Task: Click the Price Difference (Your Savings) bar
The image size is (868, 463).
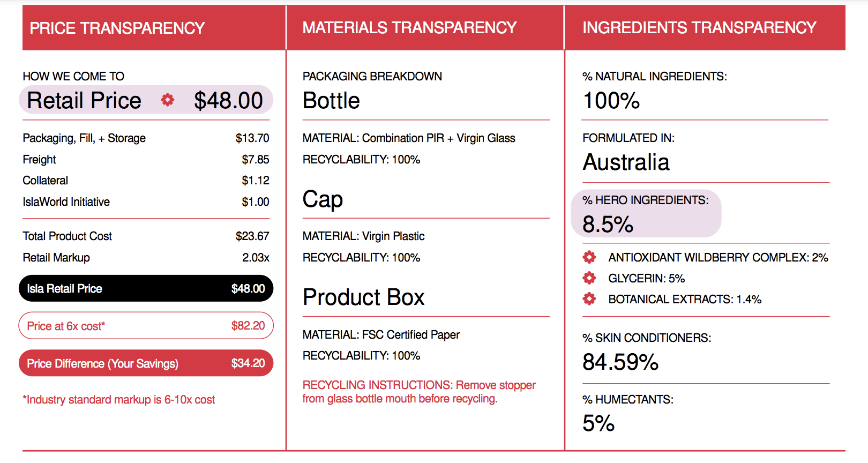Action: [146, 363]
